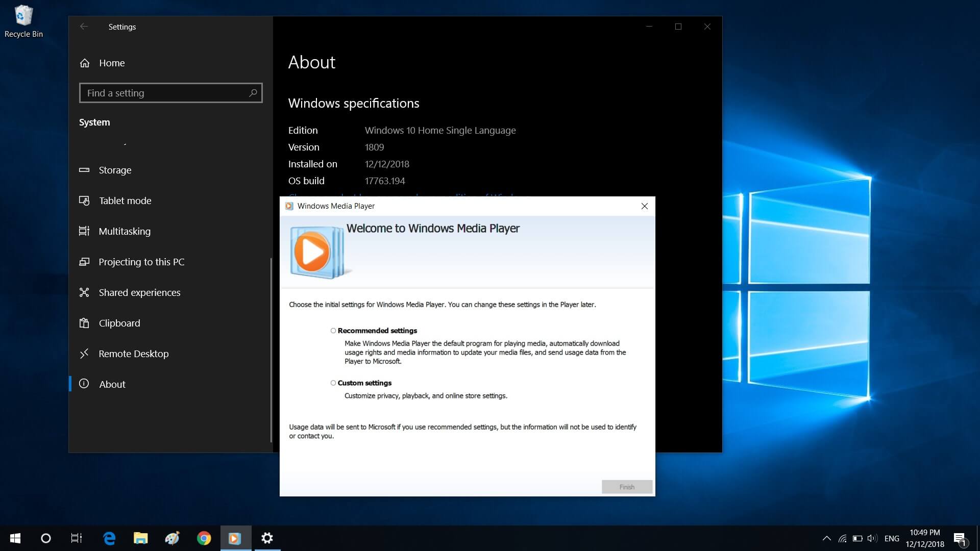Click the Back arrow in Settings
Screen dimensions: 980x551
[84, 26]
